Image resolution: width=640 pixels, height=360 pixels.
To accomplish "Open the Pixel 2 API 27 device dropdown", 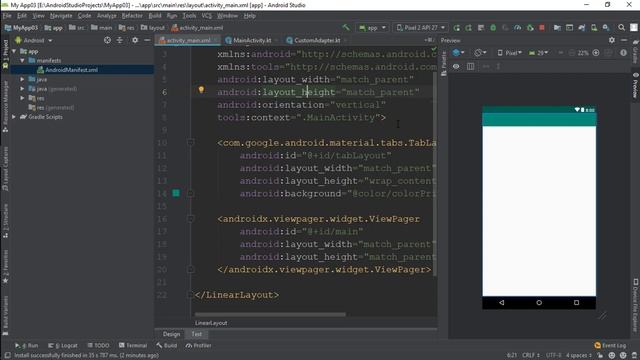I will click(421, 28).
